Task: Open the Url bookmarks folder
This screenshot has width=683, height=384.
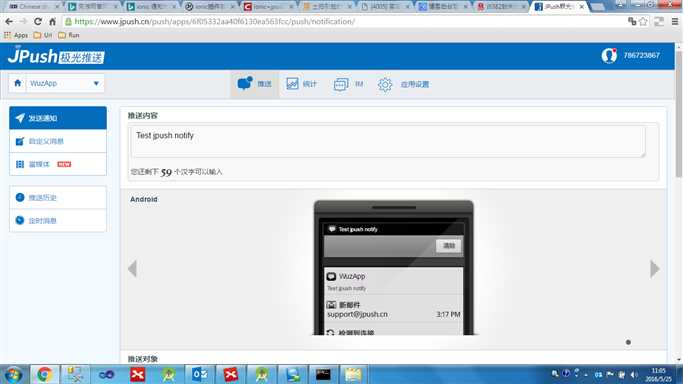Action: pyautogui.click(x=43, y=35)
